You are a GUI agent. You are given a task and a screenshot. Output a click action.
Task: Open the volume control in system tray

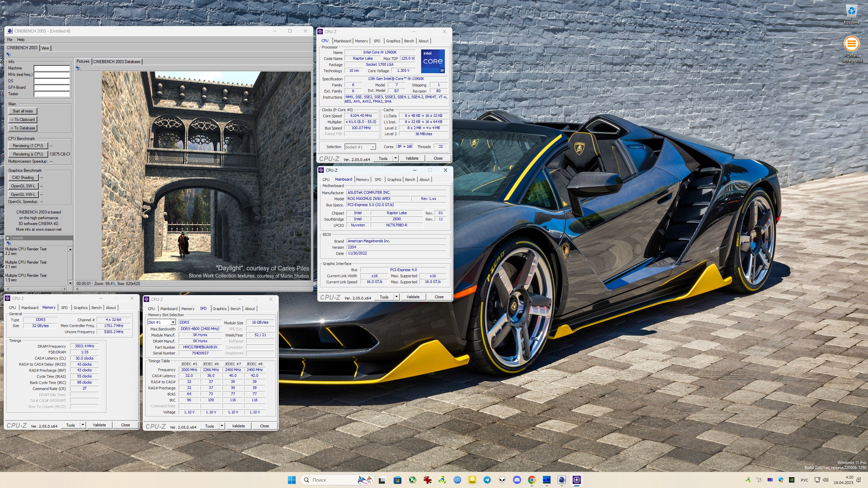pos(826,480)
